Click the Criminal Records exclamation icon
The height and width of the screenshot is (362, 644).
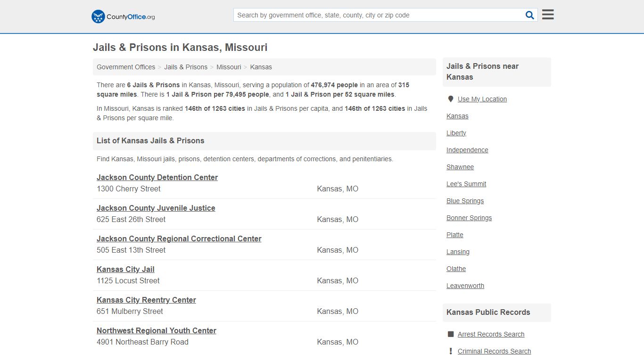click(450, 351)
